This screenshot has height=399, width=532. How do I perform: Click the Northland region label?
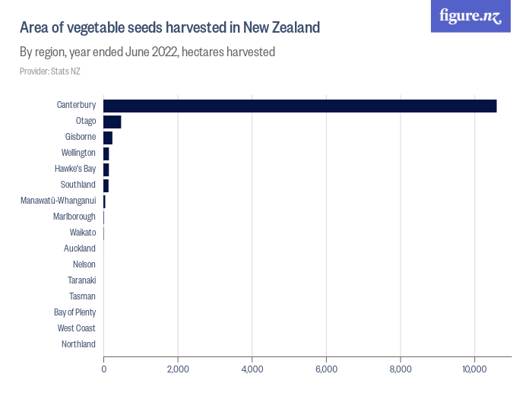point(78,344)
